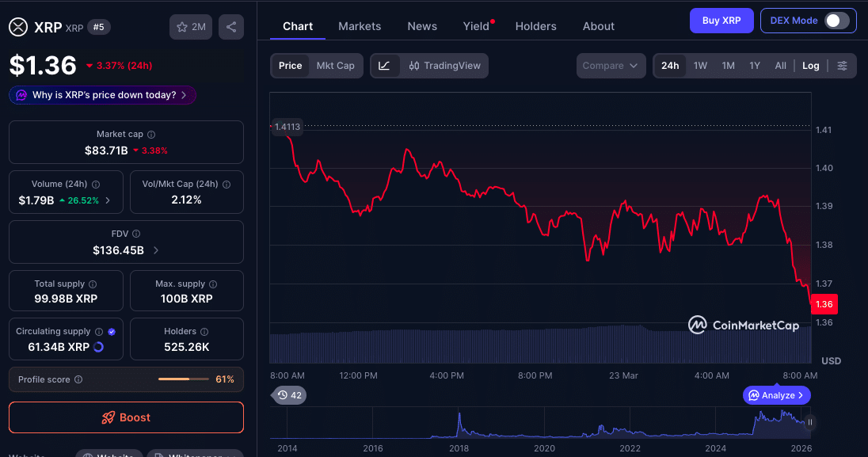Click the FDV info icon
The image size is (868, 457).
(136, 234)
